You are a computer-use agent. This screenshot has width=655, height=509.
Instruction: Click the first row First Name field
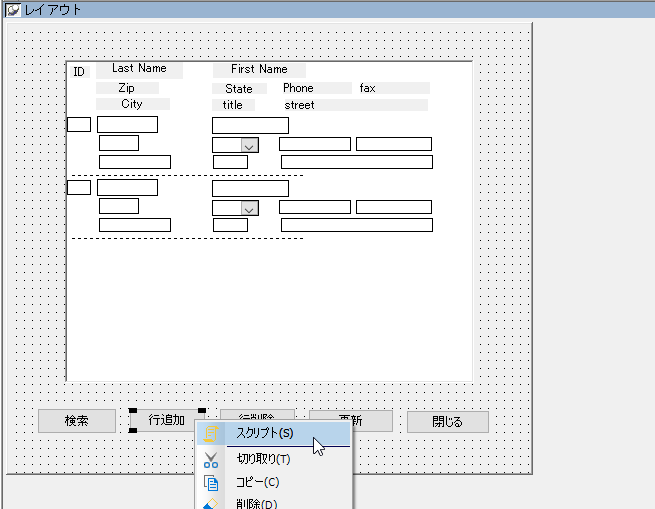coord(250,125)
